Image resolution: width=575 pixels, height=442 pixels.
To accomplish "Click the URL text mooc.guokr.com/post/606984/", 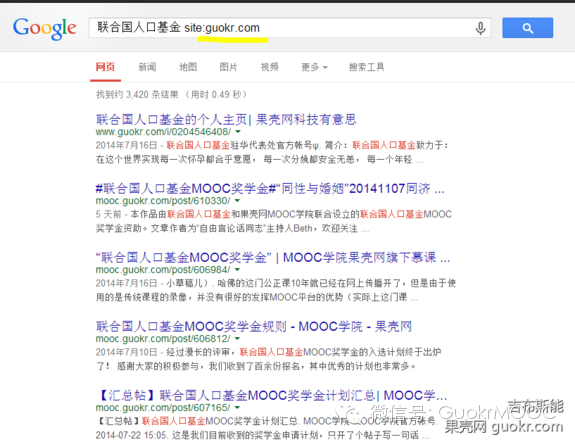I will point(163,270).
